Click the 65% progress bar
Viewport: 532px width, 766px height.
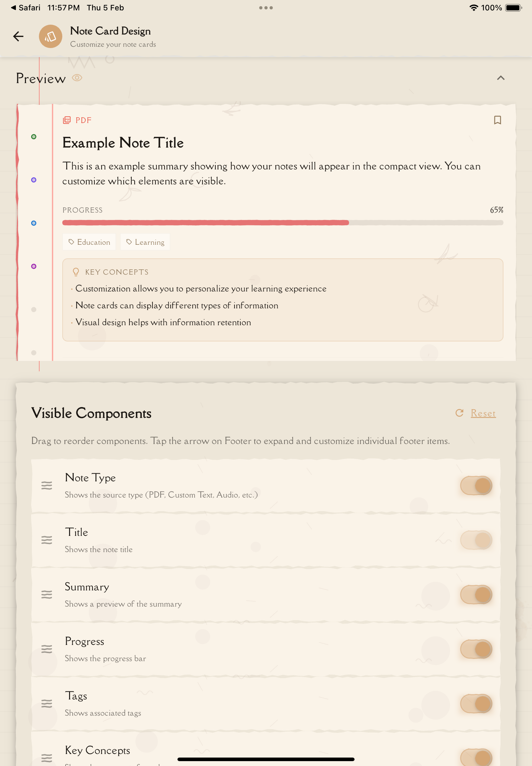(282, 223)
